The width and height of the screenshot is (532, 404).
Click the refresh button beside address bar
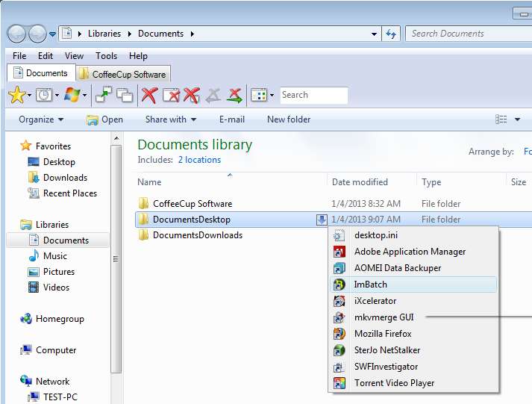[x=391, y=34]
